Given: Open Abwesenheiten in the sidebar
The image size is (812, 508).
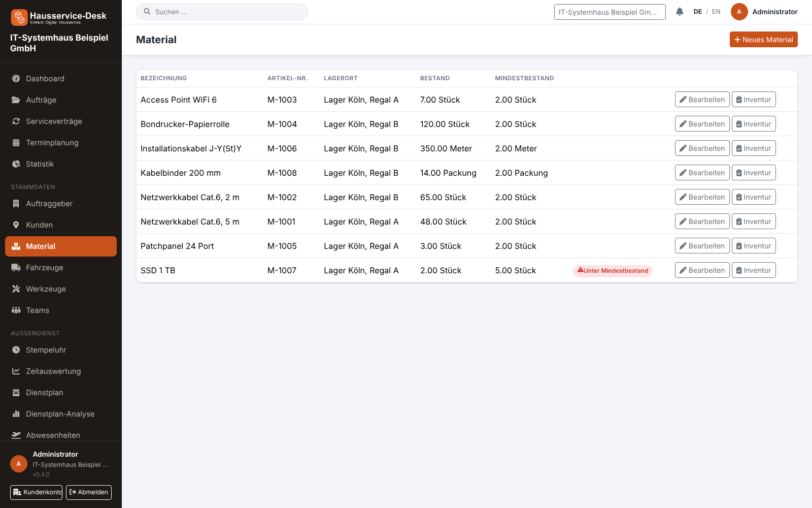Looking at the screenshot, I should coord(61,435).
